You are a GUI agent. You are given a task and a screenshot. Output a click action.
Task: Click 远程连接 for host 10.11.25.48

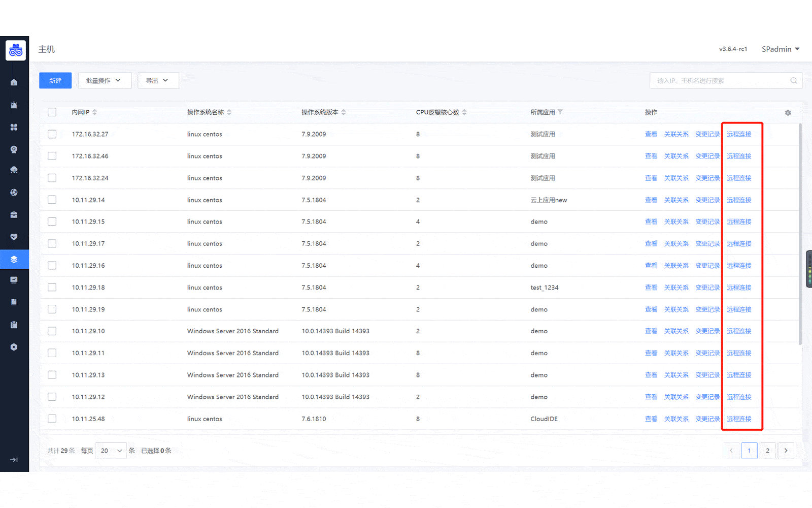739,419
